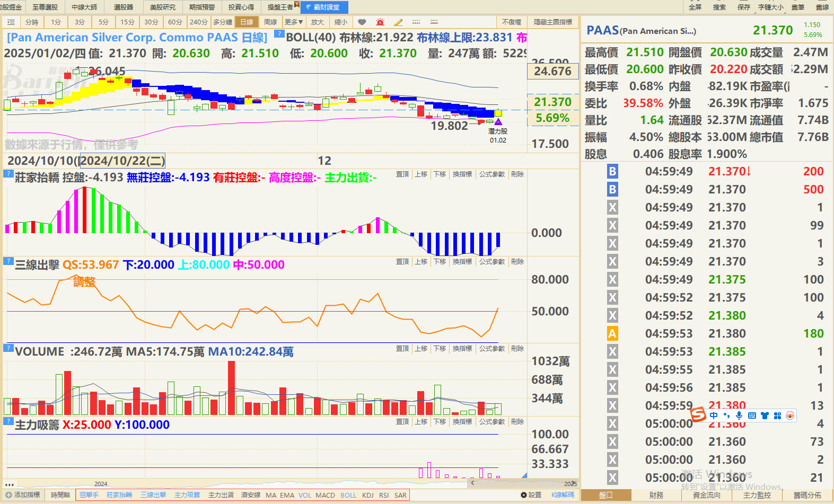Image resolution: width=834 pixels, height=504 pixels.
Task: Select the 畫筆 brush tool
Action: 798,7
